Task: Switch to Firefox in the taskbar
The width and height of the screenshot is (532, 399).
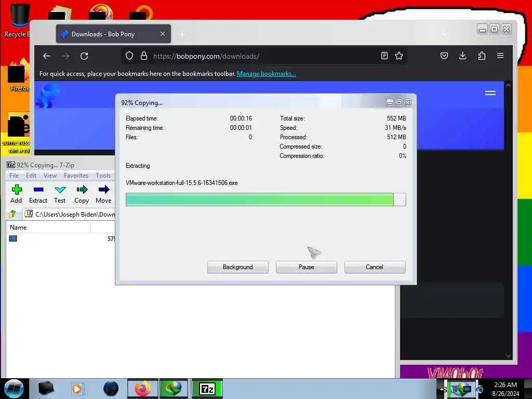Action: click(x=143, y=389)
